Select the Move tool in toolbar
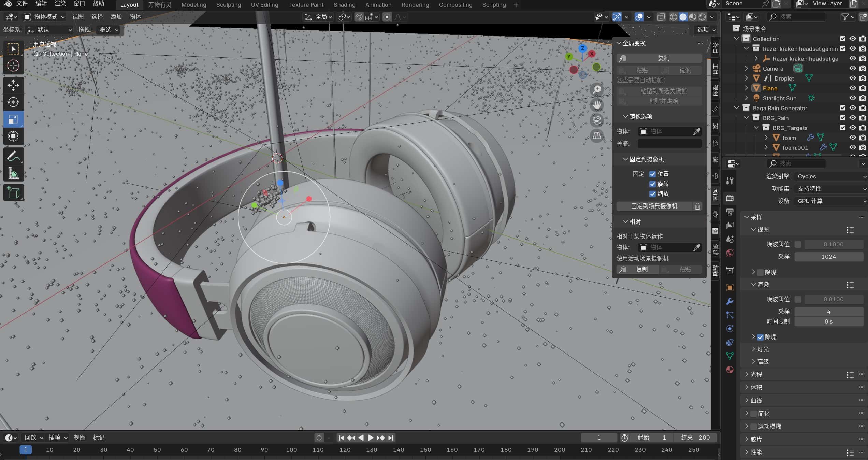The width and height of the screenshot is (868, 460). pos(13,85)
